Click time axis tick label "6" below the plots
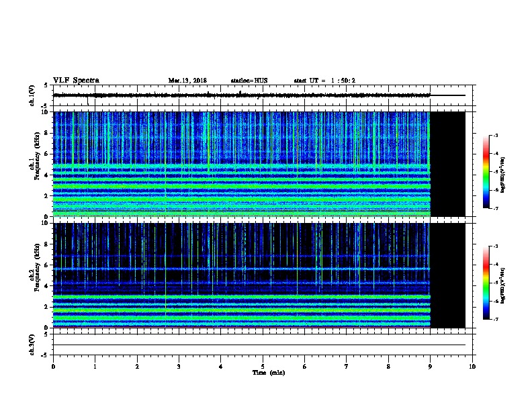Image resolution: width=532 pixels, height=411 pixels. pyautogui.click(x=305, y=367)
